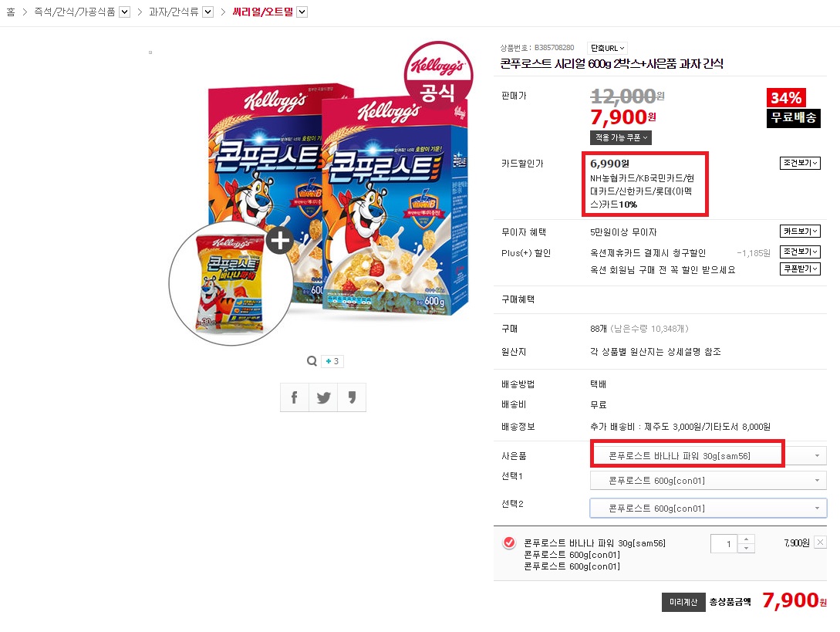Share product via Twitter icon
The width and height of the screenshot is (840, 632).
point(323,397)
